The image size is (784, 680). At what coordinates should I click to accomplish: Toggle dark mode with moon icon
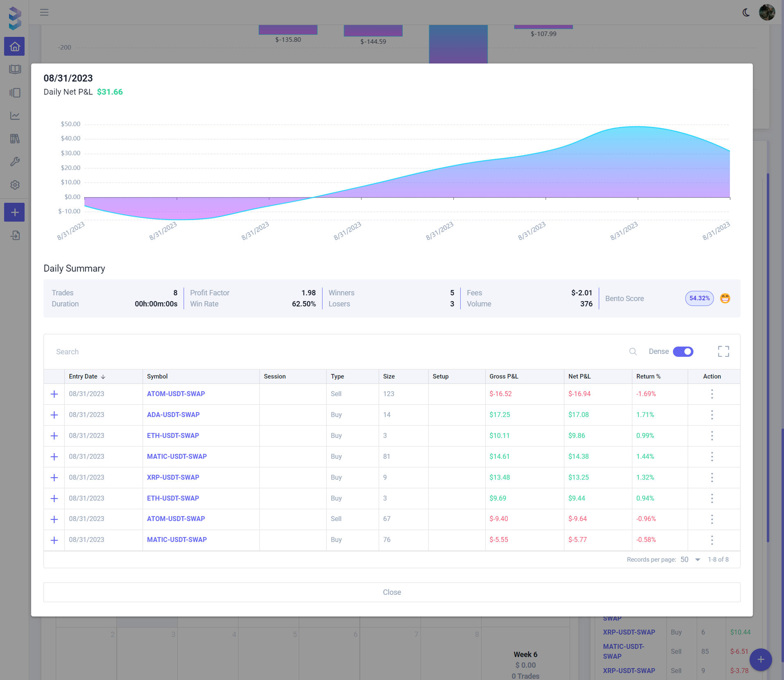(746, 12)
